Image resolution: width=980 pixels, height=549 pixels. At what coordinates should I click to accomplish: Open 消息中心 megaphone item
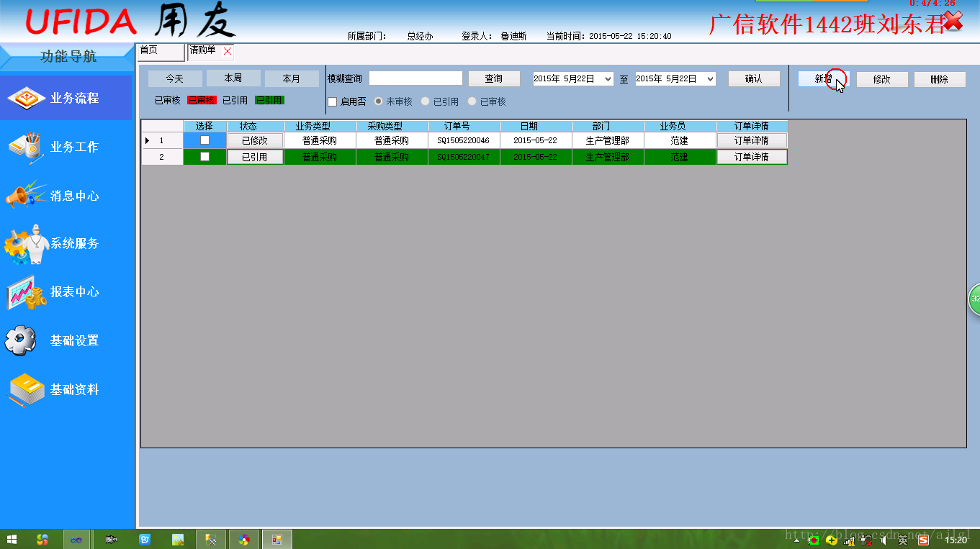coord(66,196)
